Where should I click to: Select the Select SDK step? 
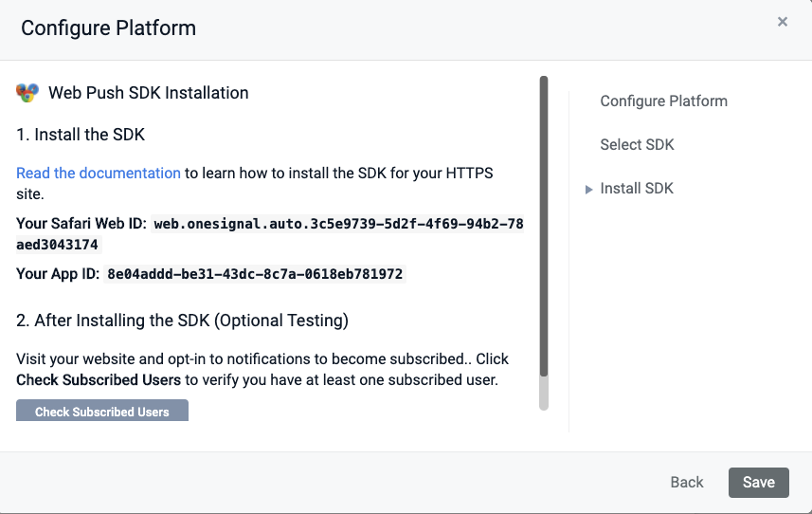point(637,144)
